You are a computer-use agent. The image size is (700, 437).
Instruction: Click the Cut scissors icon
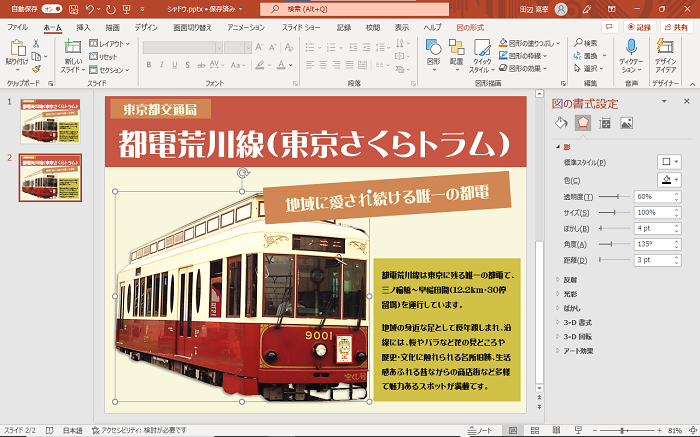[36, 44]
